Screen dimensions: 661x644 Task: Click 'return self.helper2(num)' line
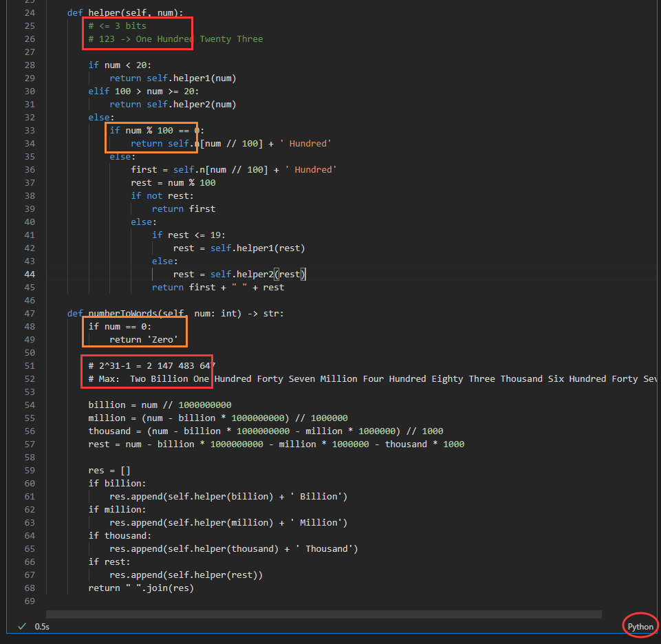click(x=173, y=104)
